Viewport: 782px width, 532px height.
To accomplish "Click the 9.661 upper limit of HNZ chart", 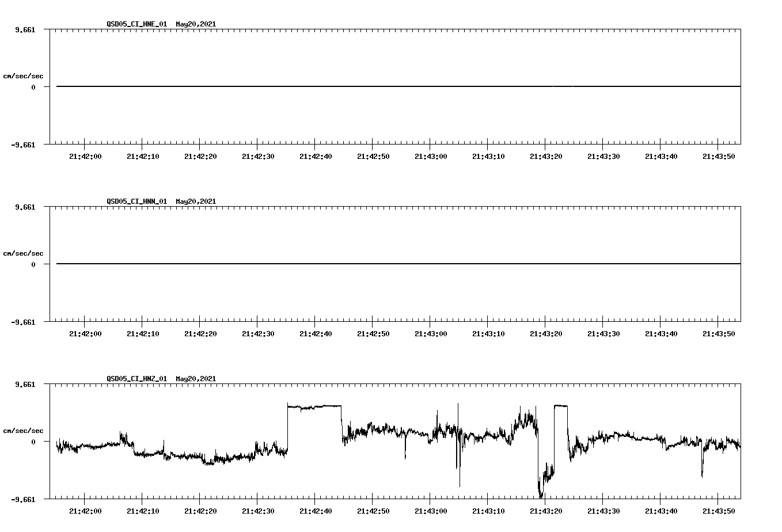I will (x=25, y=384).
